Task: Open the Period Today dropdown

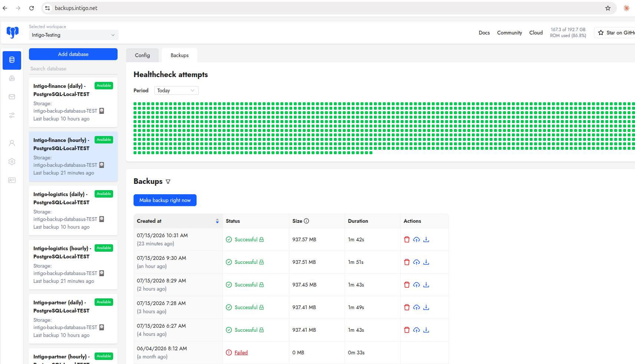Action: 176,90
